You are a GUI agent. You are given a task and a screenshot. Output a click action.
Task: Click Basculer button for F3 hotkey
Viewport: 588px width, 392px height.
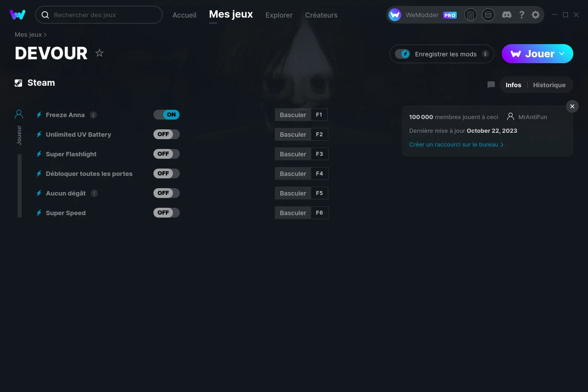[293, 154]
